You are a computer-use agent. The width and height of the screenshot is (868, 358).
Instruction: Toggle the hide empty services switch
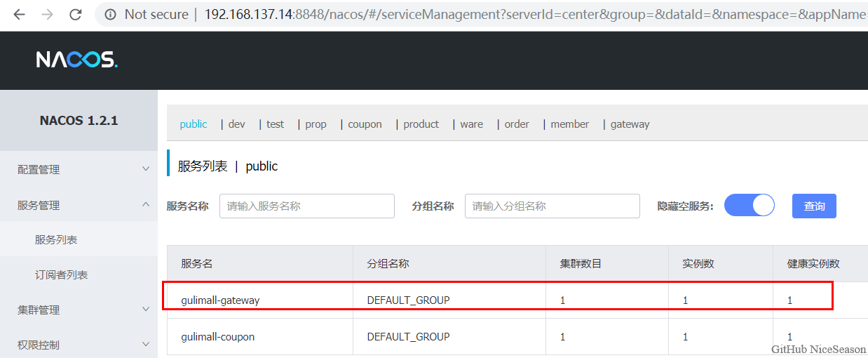click(749, 206)
